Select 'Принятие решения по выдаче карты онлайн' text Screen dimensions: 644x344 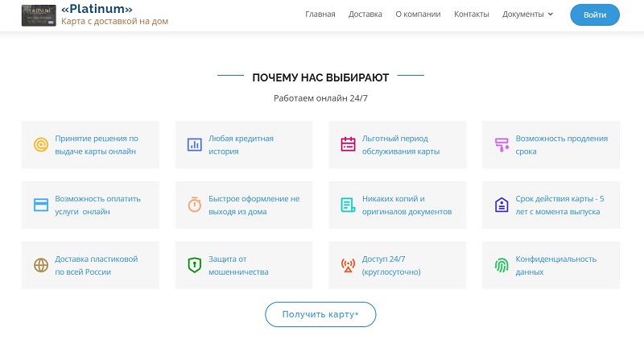[97, 145]
